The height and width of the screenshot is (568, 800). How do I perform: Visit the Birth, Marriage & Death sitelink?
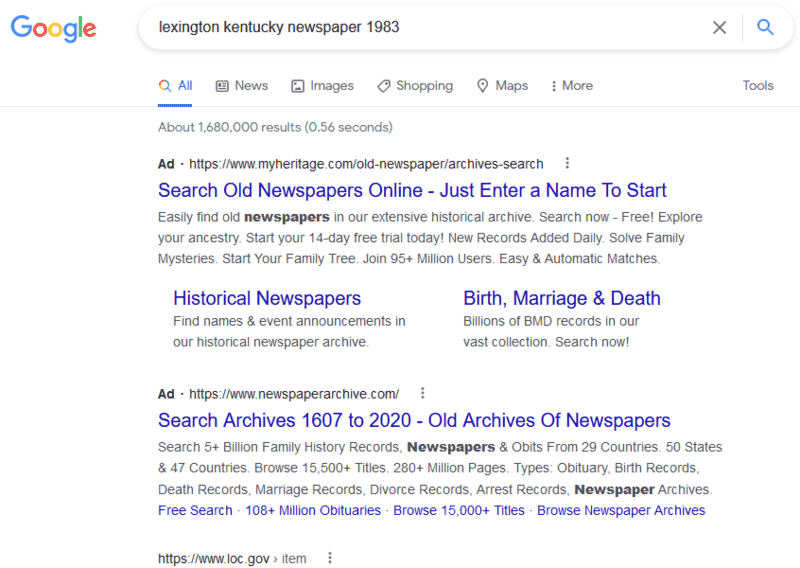561,298
